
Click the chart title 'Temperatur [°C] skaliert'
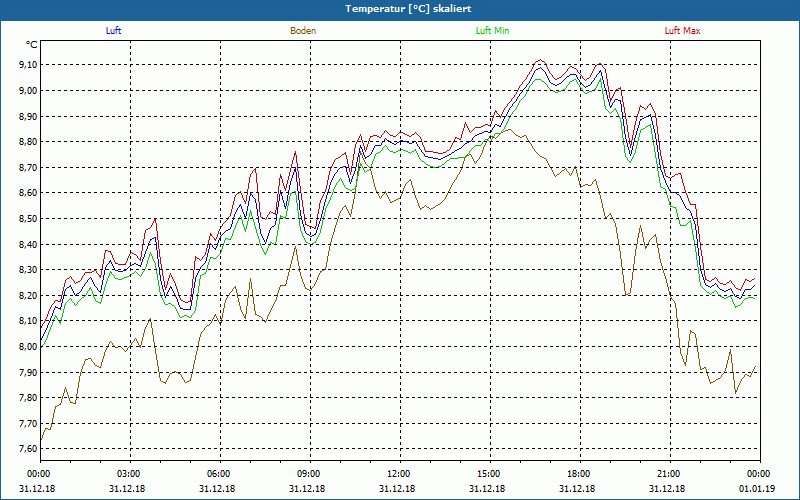408,9
